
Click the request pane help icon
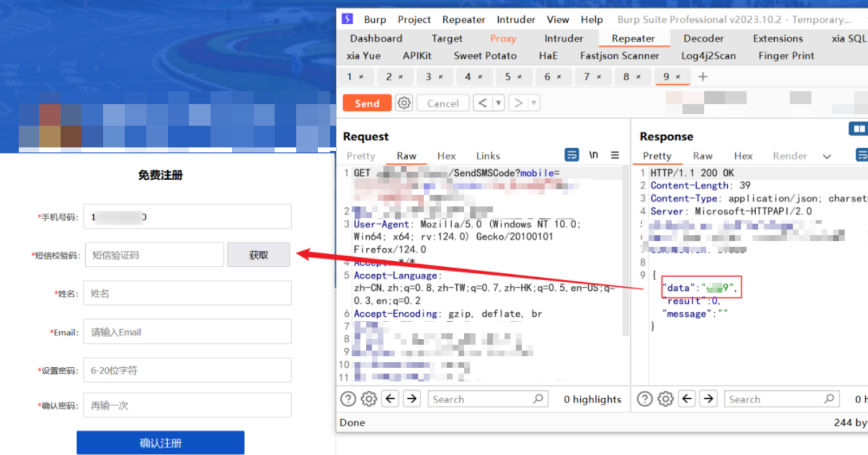(348, 399)
